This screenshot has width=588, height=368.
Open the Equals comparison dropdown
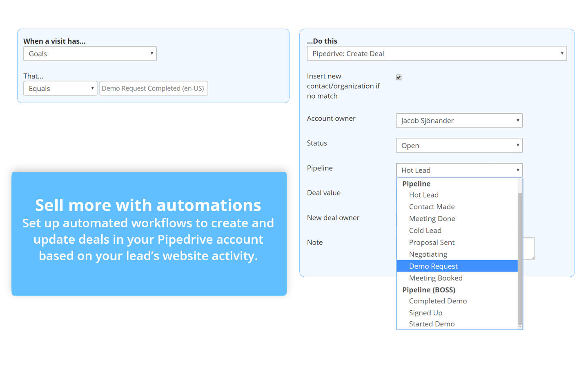(60, 88)
